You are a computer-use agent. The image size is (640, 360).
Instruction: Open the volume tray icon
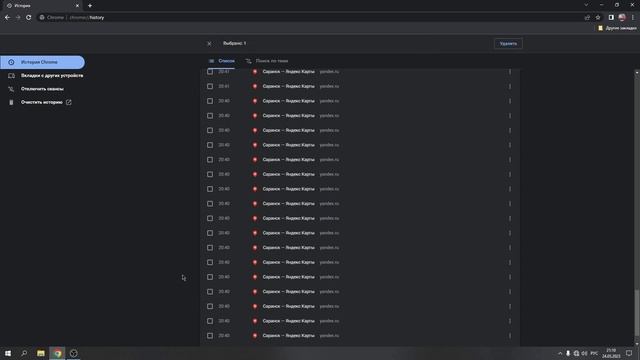click(x=584, y=353)
